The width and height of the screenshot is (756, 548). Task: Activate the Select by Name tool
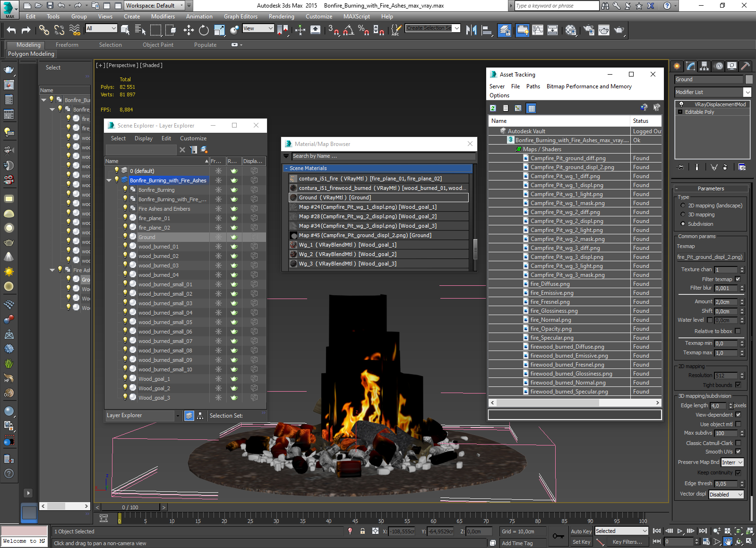point(140,30)
